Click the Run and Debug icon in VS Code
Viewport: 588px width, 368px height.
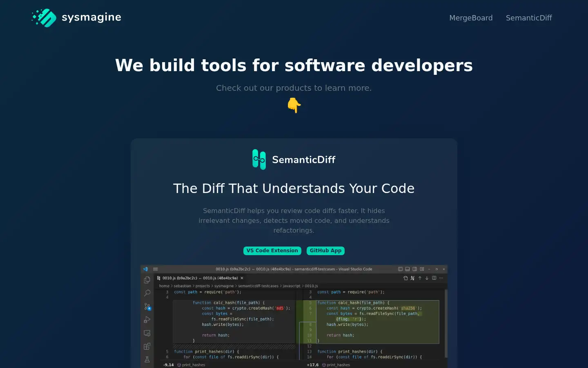[x=147, y=320]
